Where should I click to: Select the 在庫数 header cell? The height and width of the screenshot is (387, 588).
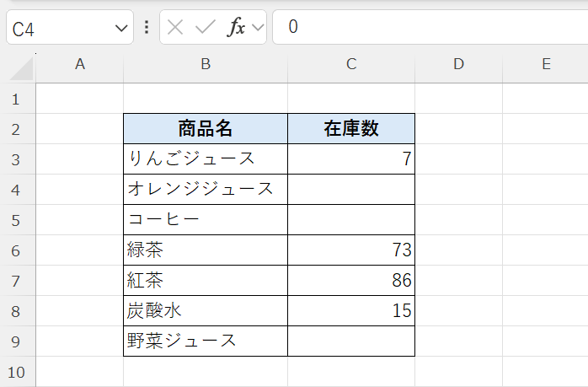(x=351, y=129)
